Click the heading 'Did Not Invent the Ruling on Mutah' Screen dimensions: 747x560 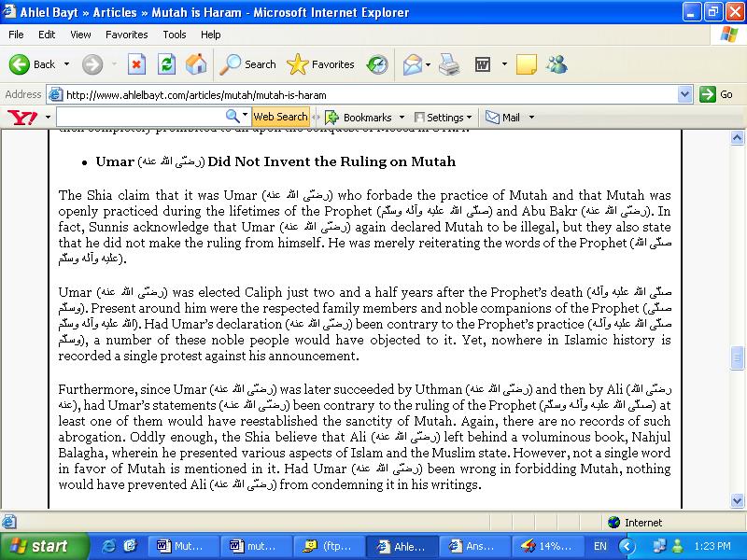(x=331, y=161)
